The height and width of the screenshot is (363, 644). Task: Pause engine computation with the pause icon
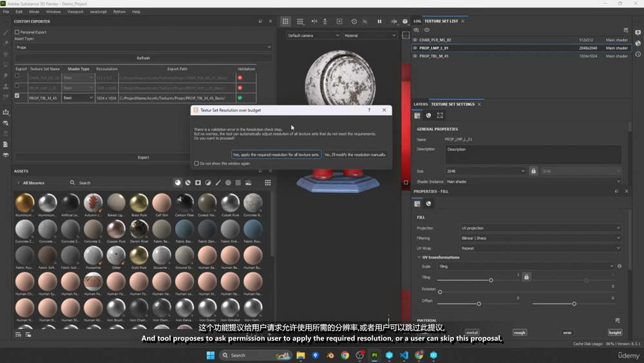point(379,21)
